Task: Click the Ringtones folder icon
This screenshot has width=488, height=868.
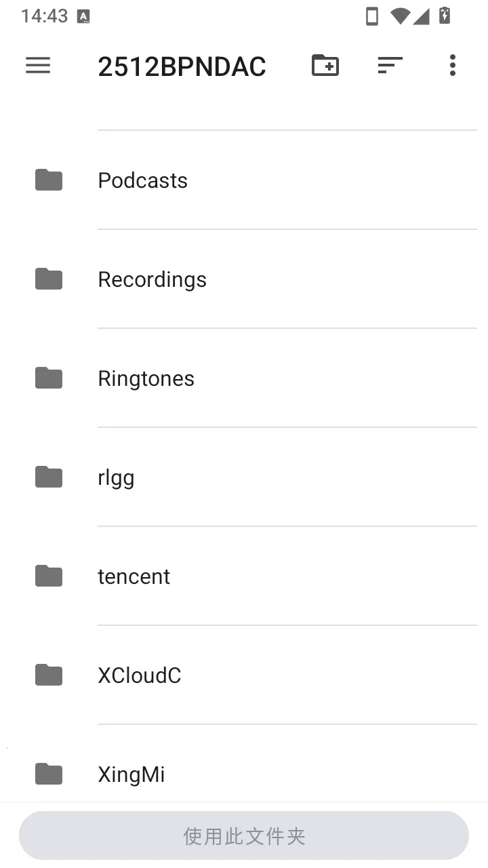Action: click(49, 378)
